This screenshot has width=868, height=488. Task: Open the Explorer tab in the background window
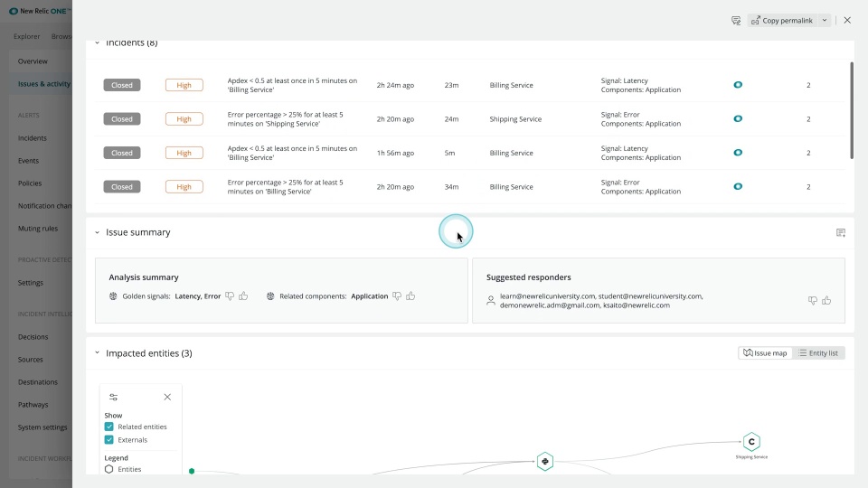click(x=26, y=36)
